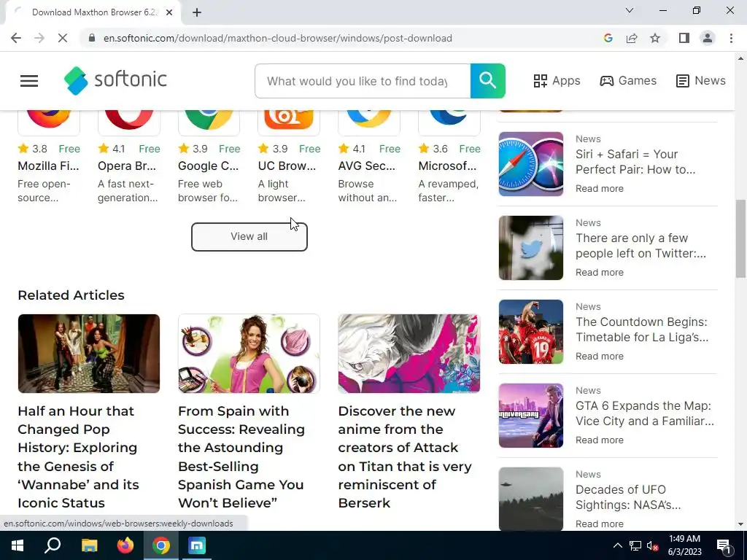
Task: Open the Windows Start menu
Action: tap(18, 545)
